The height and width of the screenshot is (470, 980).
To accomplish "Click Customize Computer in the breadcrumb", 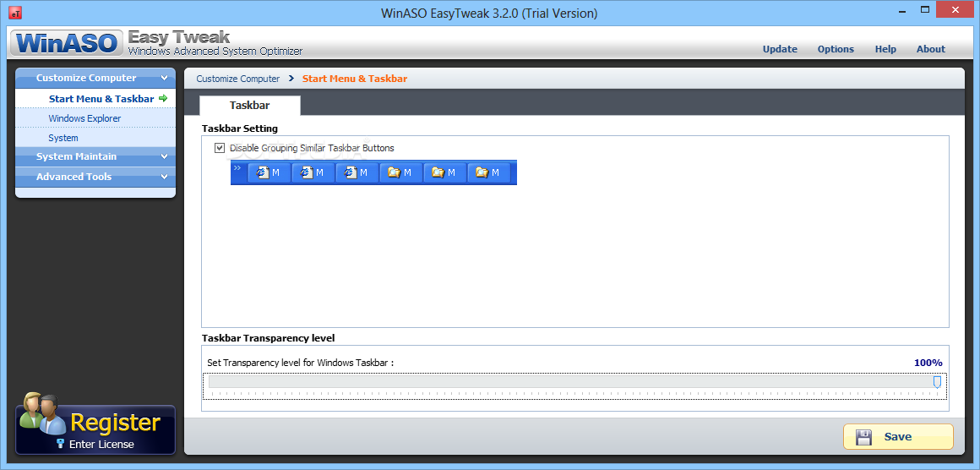I will [x=238, y=79].
